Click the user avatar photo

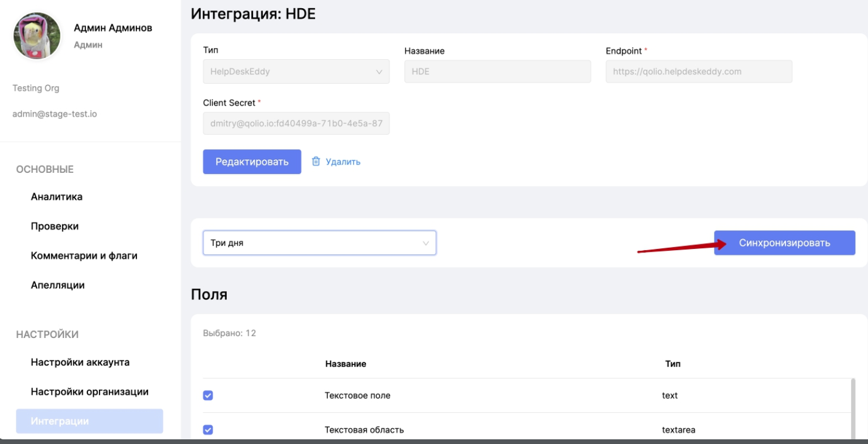pyautogui.click(x=37, y=36)
